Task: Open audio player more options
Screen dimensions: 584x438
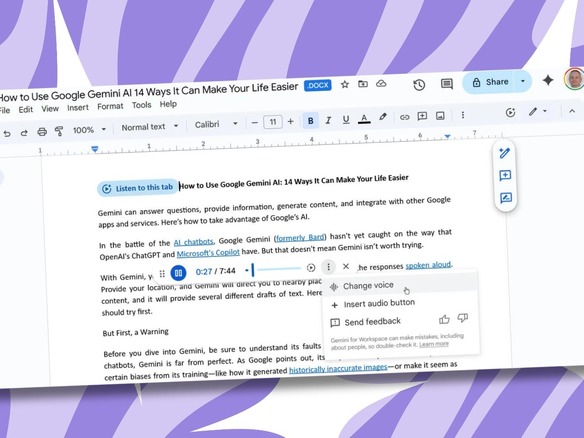Action: [x=328, y=267]
